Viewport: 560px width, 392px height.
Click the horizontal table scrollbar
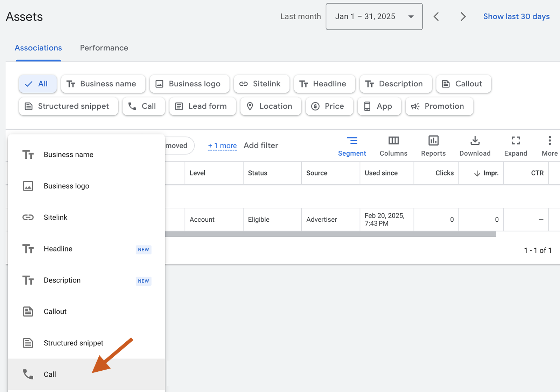(x=330, y=234)
